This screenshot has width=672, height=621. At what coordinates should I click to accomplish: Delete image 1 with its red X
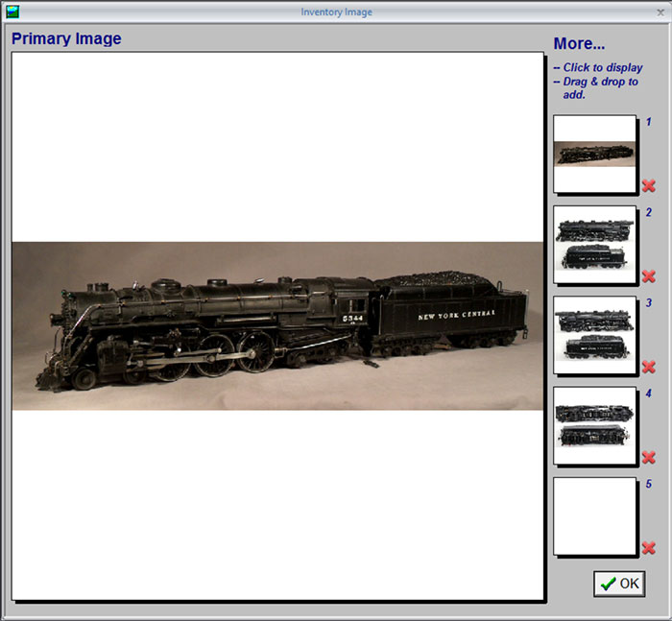tap(648, 185)
